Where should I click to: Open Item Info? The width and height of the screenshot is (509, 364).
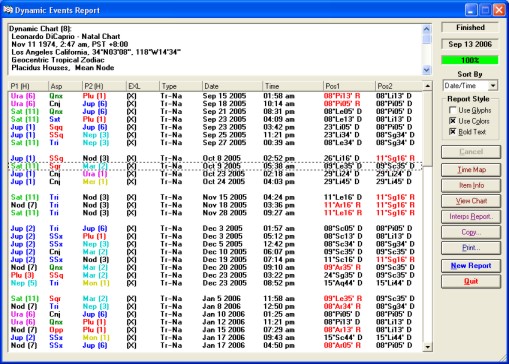471,185
